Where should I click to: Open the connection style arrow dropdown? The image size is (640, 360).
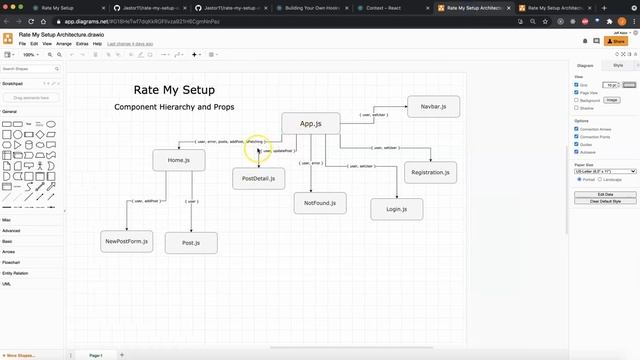point(165,55)
